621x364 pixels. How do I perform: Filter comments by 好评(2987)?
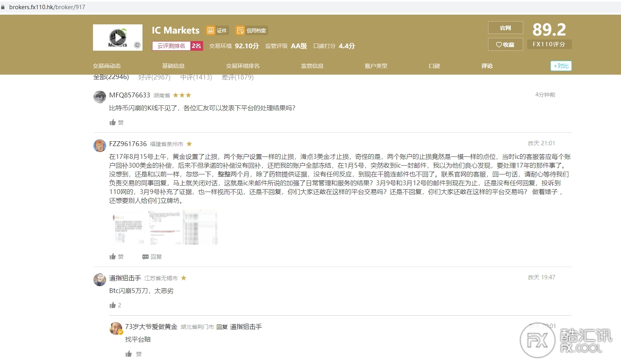point(154,77)
